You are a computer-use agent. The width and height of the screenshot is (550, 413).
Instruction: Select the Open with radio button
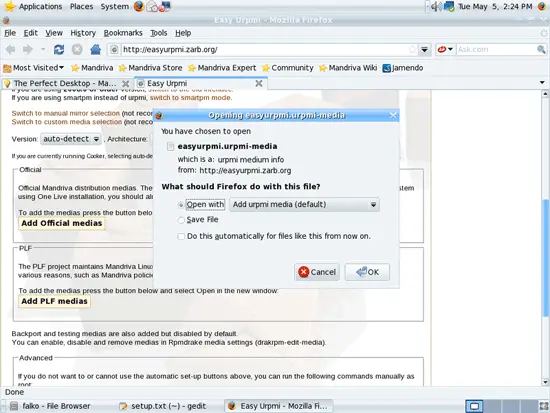tap(181, 205)
